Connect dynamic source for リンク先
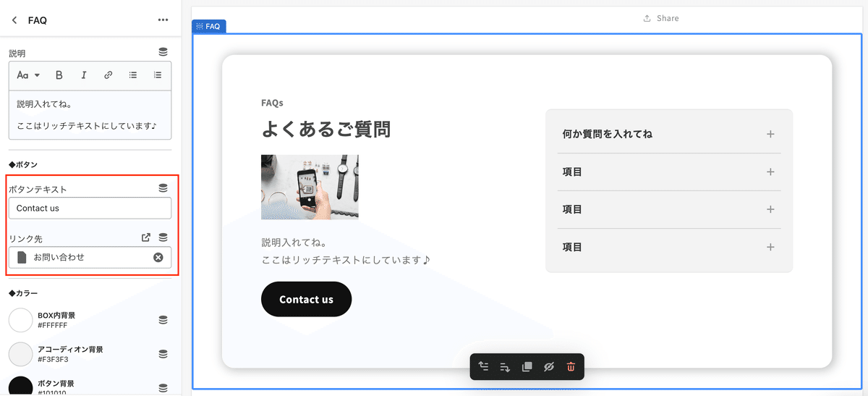This screenshot has height=396, width=868. click(163, 237)
